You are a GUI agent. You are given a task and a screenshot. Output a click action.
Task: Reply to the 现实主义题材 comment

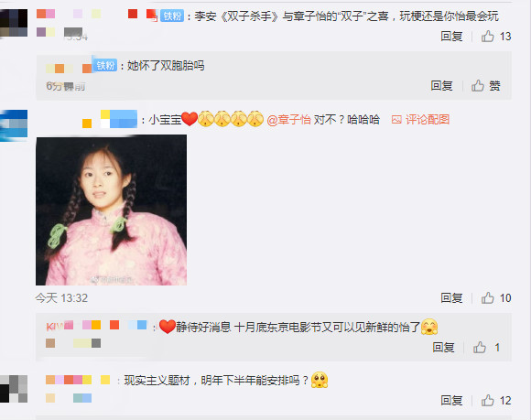click(451, 401)
